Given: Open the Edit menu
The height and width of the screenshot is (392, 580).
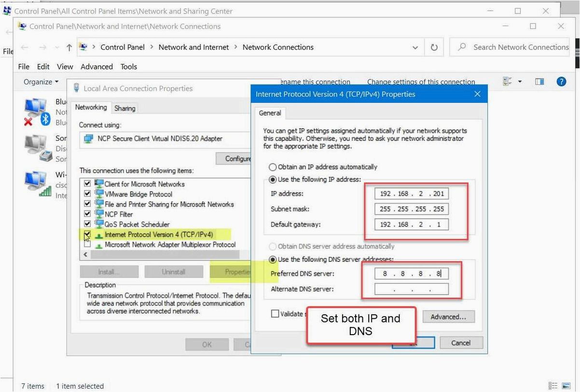Looking at the screenshot, I should click(43, 67).
